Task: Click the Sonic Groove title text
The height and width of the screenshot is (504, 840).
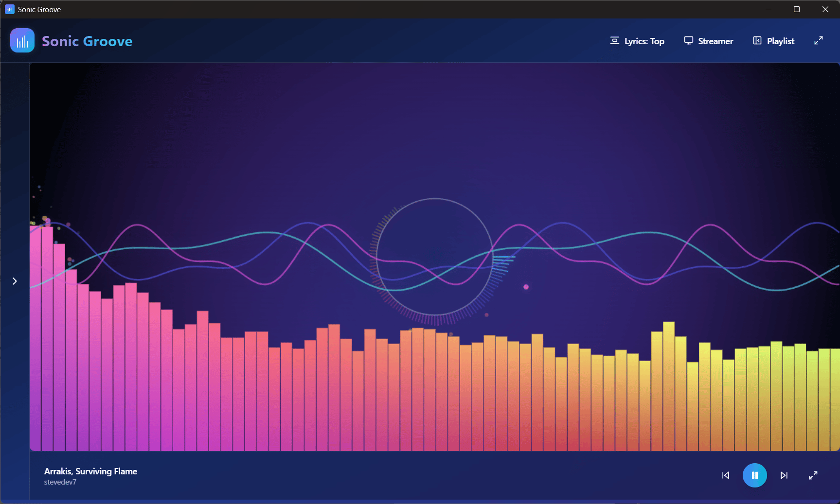Action: (x=87, y=41)
